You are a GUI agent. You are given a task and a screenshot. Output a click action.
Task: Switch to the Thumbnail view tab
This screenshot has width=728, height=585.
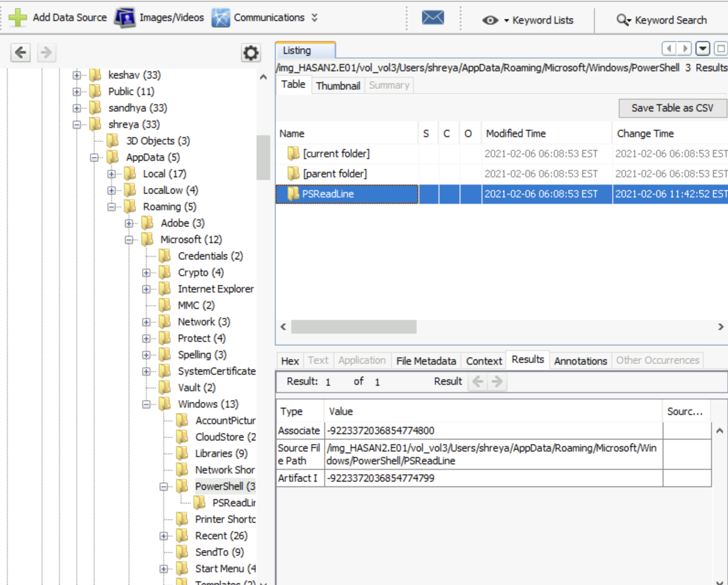[338, 85]
